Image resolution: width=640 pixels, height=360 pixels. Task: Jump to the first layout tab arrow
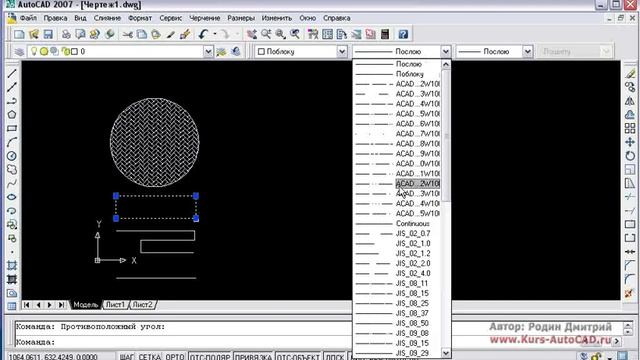[27, 305]
